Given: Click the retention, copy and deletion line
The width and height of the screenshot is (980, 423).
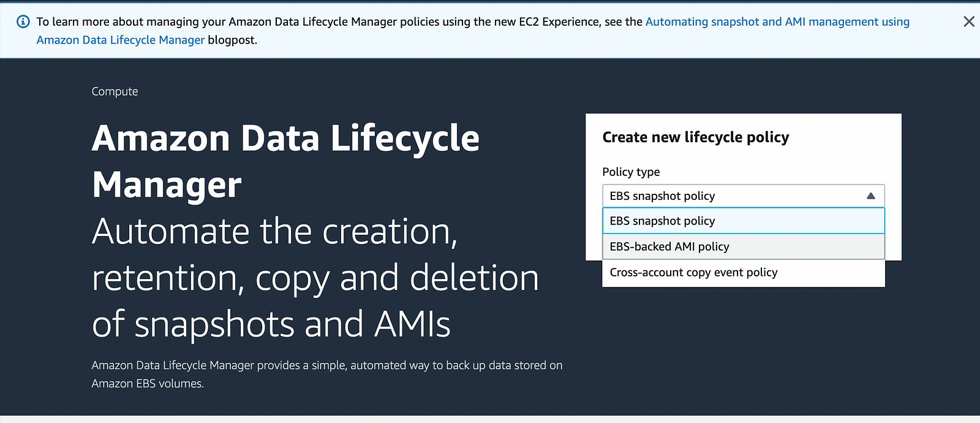Looking at the screenshot, I should click(315, 278).
